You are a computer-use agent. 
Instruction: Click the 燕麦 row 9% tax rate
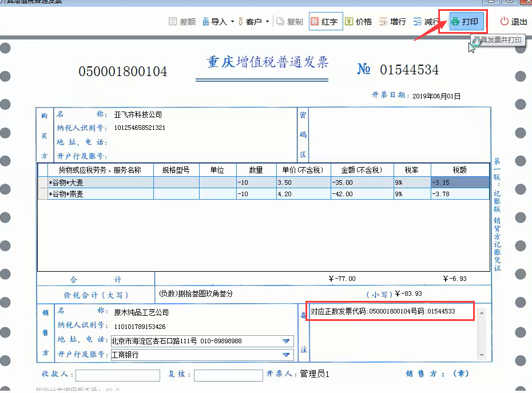[x=412, y=194]
